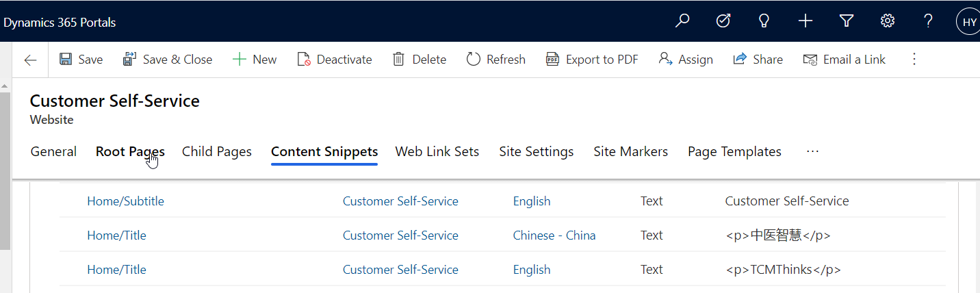Open the Site Markers tab
The height and width of the screenshot is (293, 980).
coord(631,152)
